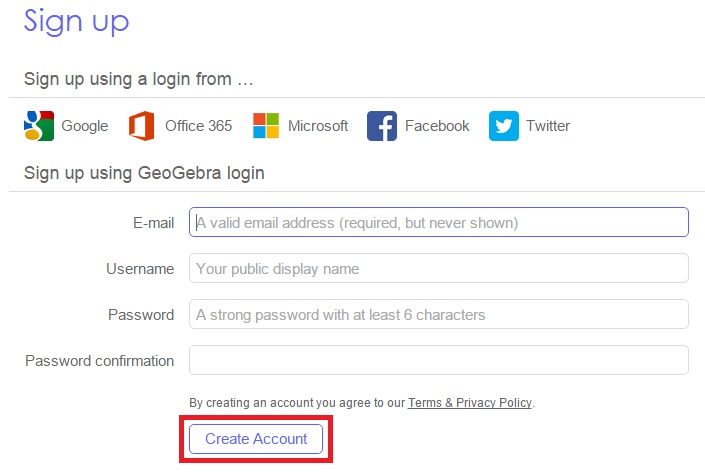Click the Username field label
The width and height of the screenshot is (705, 473).
140,269
